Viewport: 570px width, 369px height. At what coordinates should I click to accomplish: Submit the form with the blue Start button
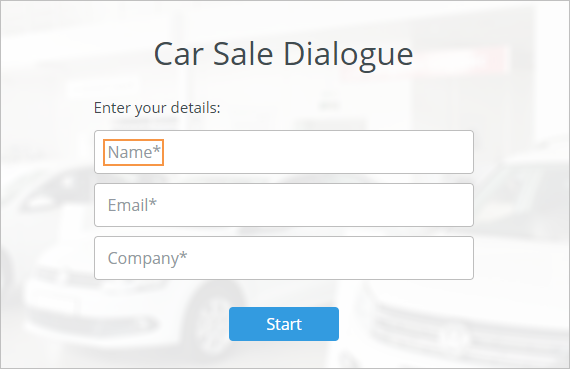click(x=284, y=324)
